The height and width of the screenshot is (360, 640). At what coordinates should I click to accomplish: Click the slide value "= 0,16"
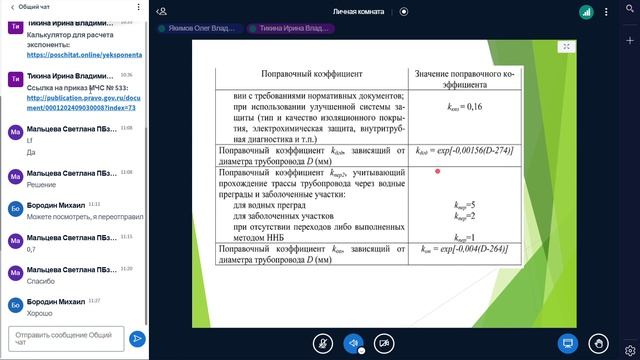coord(471,107)
